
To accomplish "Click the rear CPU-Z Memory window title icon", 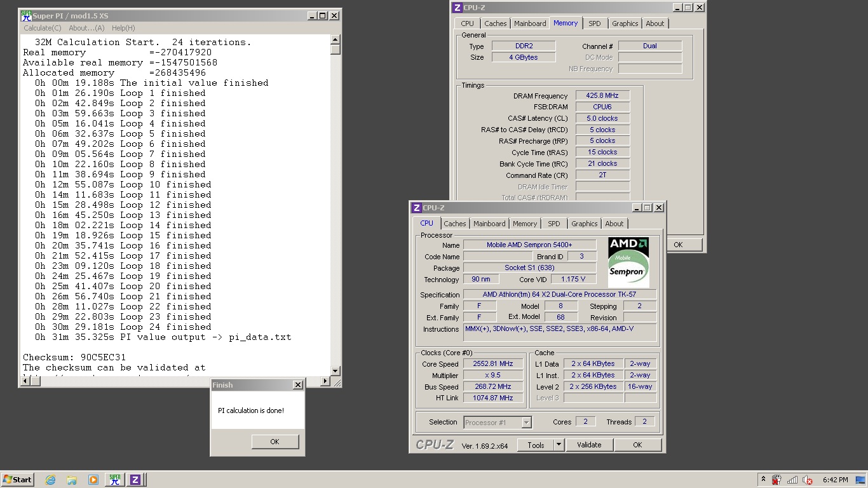I will tap(458, 8).
